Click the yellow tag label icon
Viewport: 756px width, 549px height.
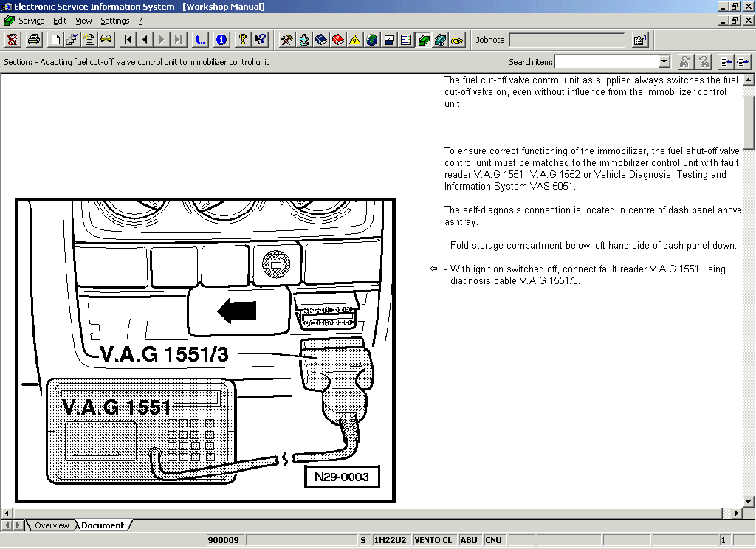[x=457, y=40]
